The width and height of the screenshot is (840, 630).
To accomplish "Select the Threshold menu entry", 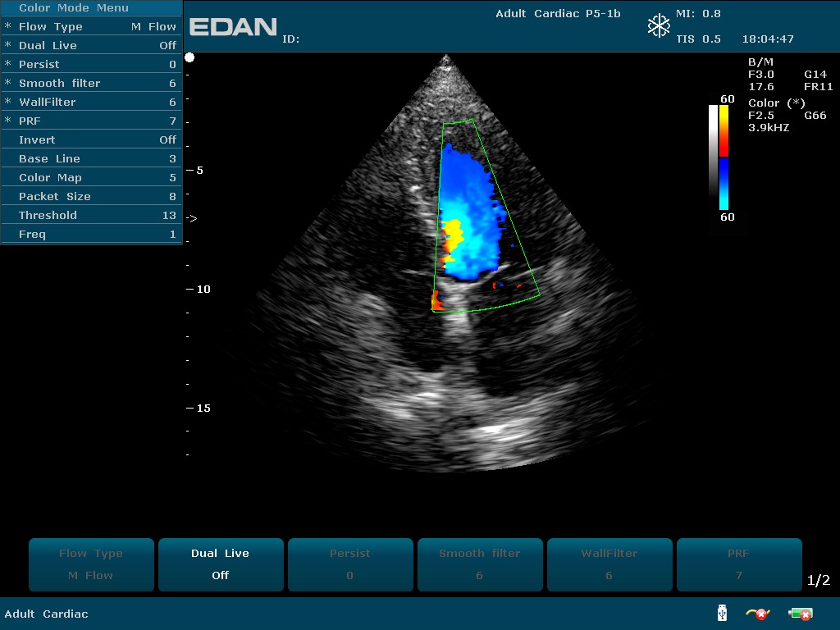I will click(x=90, y=215).
